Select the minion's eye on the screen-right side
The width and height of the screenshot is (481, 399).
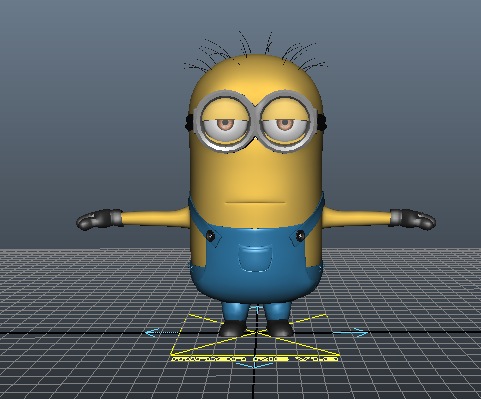tap(285, 124)
